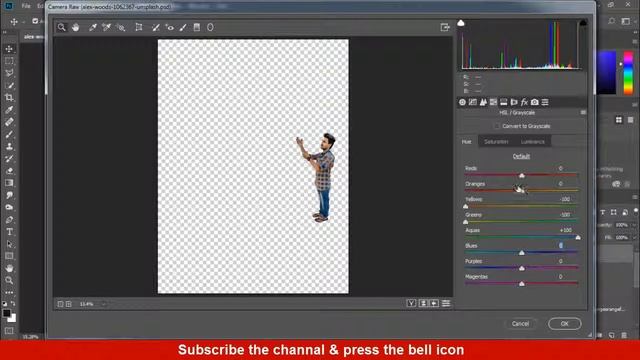Select the Crop tool in Photoshop
Image resolution: width=640 pixels, height=360 pixels.
[9, 98]
